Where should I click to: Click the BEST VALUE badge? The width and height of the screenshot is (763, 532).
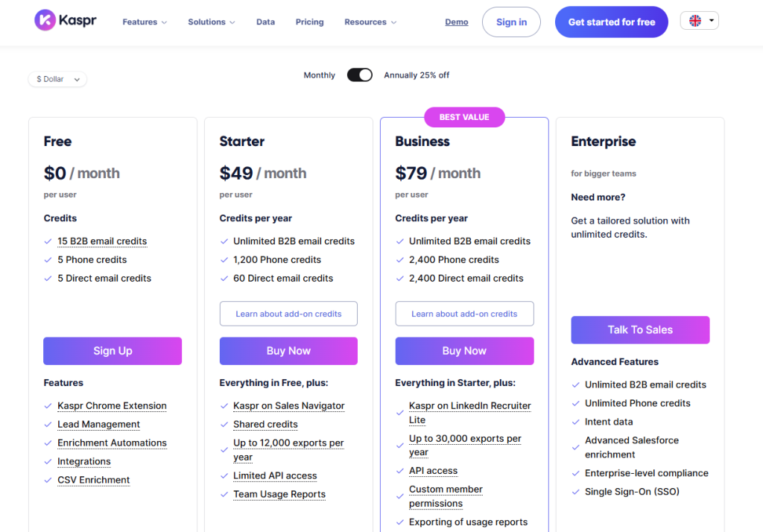click(x=464, y=117)
